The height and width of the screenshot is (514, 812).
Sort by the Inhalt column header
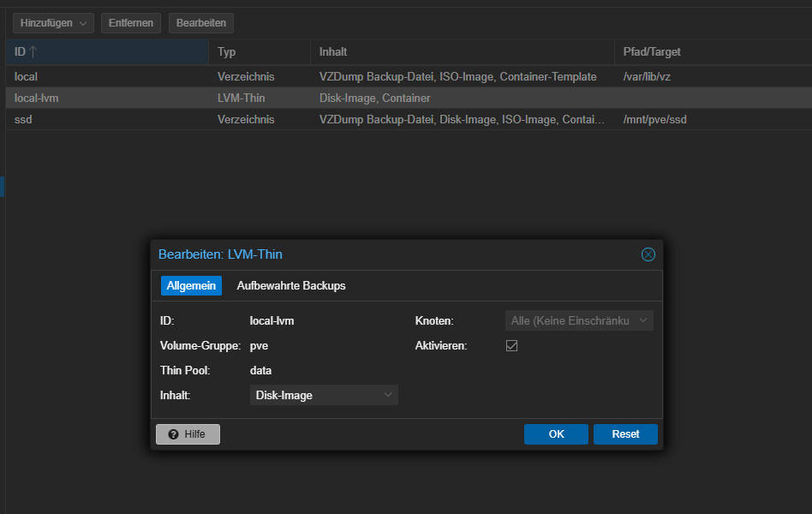pos(463,51)
